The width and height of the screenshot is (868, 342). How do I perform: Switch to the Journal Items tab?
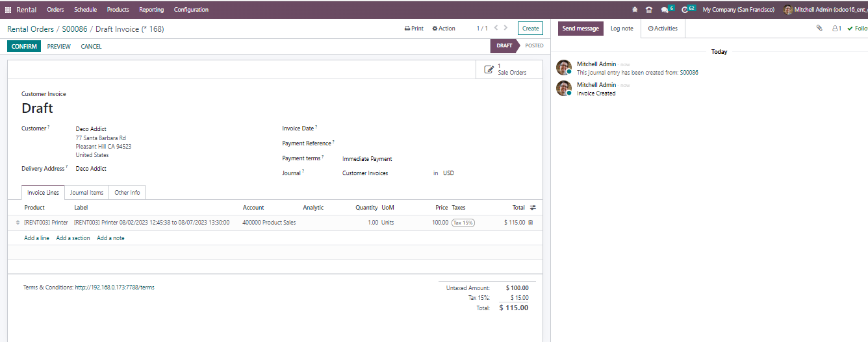86,193
